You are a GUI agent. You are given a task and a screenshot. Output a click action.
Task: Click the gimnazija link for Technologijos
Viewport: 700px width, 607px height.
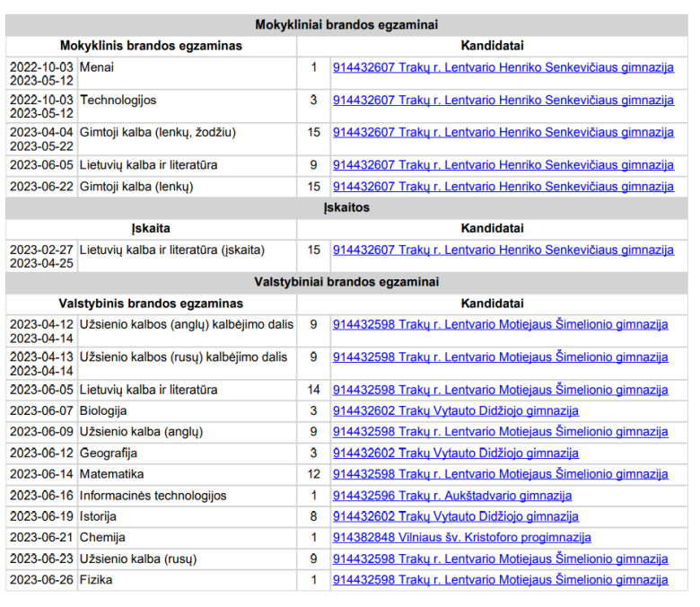tap(503, 100)
